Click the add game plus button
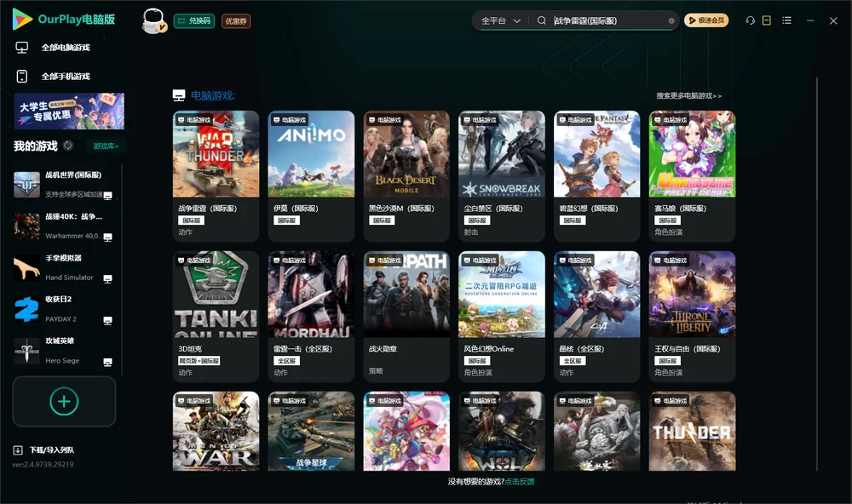The width and height of the screenshot is (852, 504). 64,401
